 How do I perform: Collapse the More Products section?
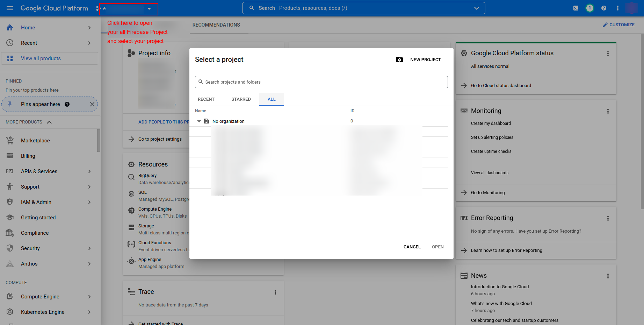pos(49,122)
